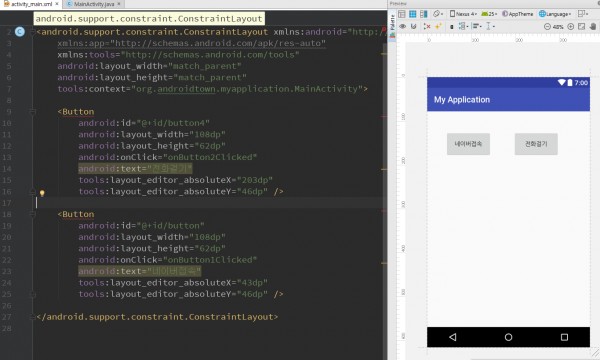The height and width of the screenshot is (360, 600).
Task: Open the Palette side panel tab
Action: (392, 26)
